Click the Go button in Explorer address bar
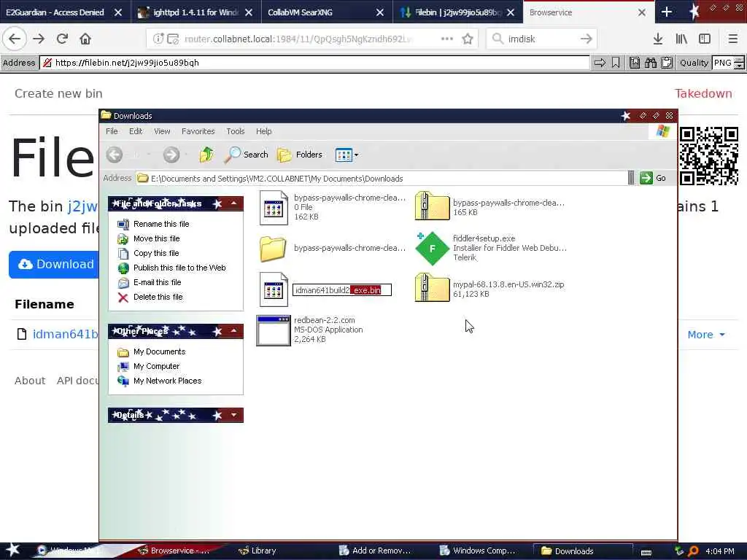747x560 pixels. (653, 178)
